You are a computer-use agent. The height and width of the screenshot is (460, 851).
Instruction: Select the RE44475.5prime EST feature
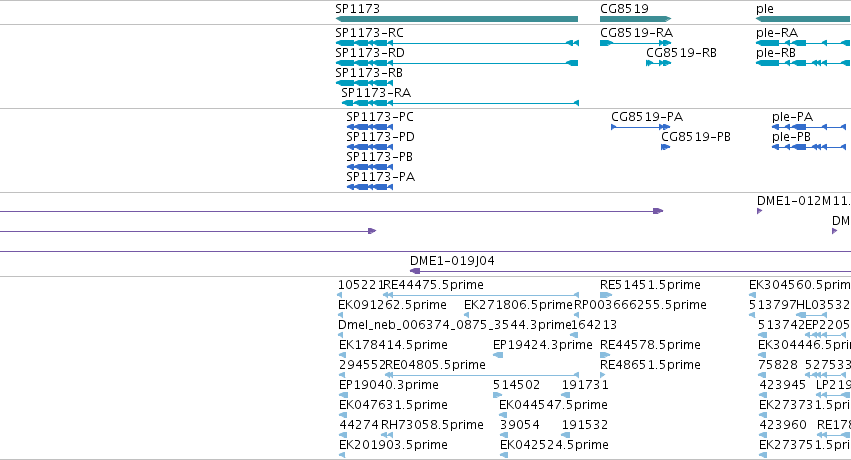[481, 295]
